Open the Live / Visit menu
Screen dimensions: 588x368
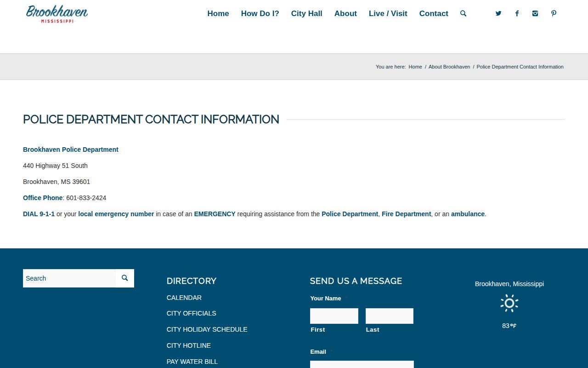[x=388, y=13]
